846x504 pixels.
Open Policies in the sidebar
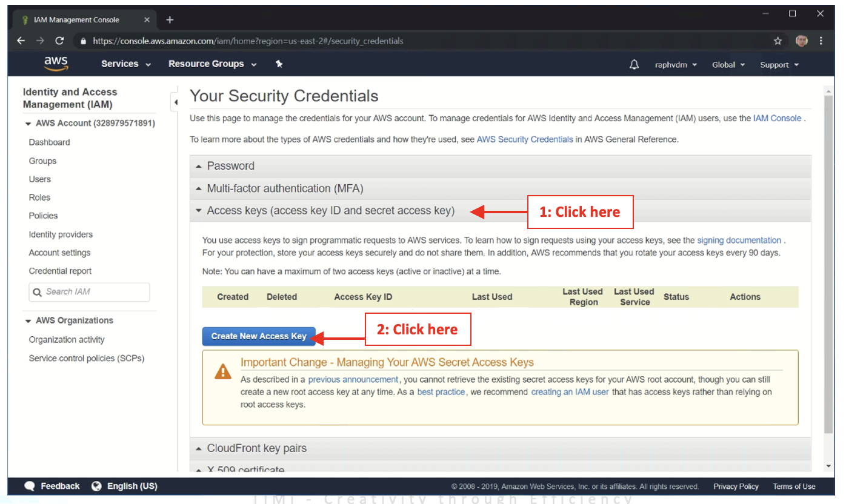43,216
